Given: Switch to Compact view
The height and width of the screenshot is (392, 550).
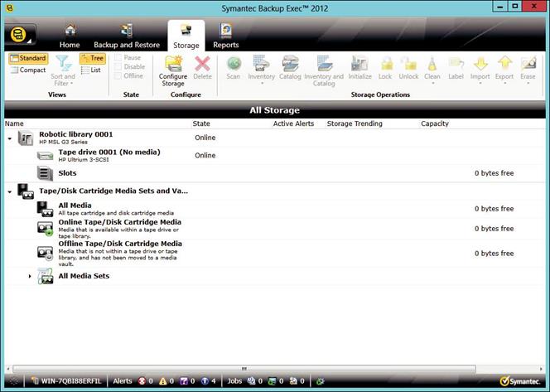Looking at the screenshot, I should tap(28, 70).
